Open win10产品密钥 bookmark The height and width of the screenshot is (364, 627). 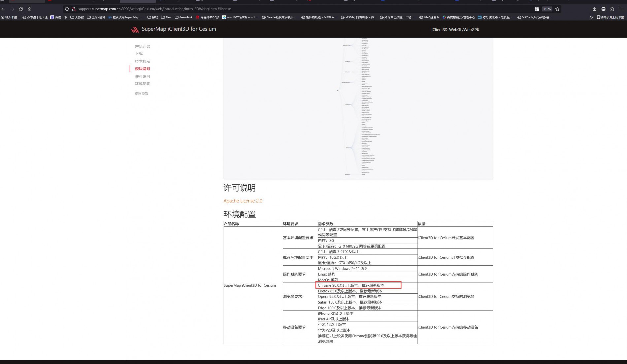240,17
